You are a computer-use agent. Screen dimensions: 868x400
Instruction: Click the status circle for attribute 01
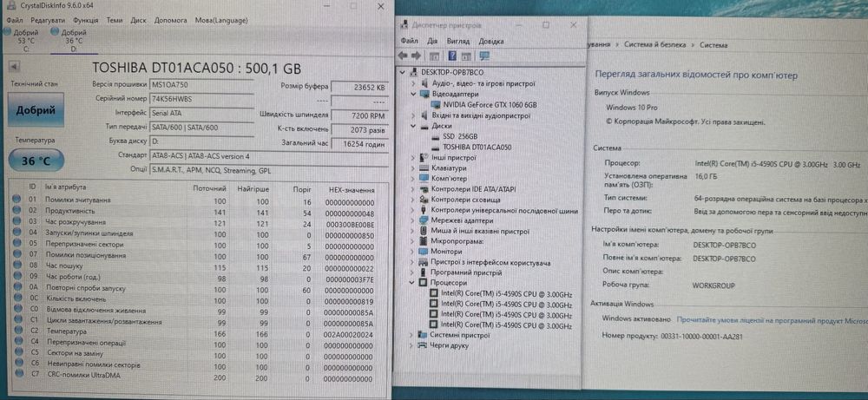coord(16,200)
